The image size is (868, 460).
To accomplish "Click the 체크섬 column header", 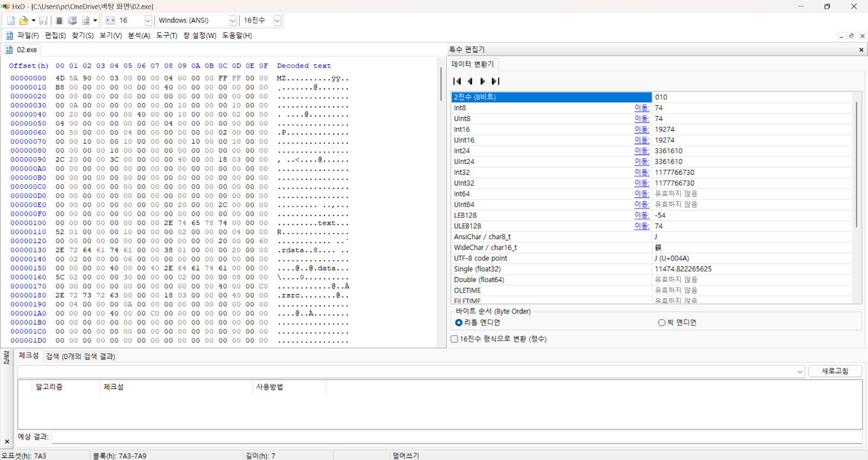I will coord(176,387).
